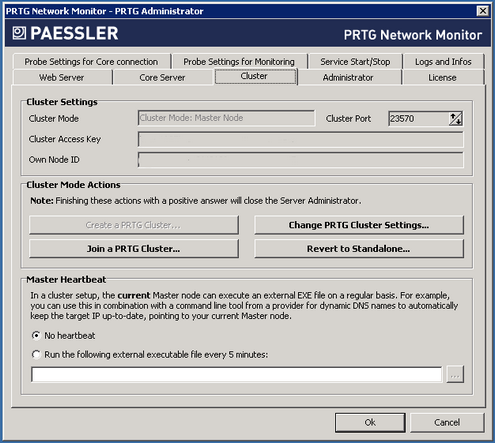Click the Paessler logo icon

pyautogui.click(x=19, y=33)
